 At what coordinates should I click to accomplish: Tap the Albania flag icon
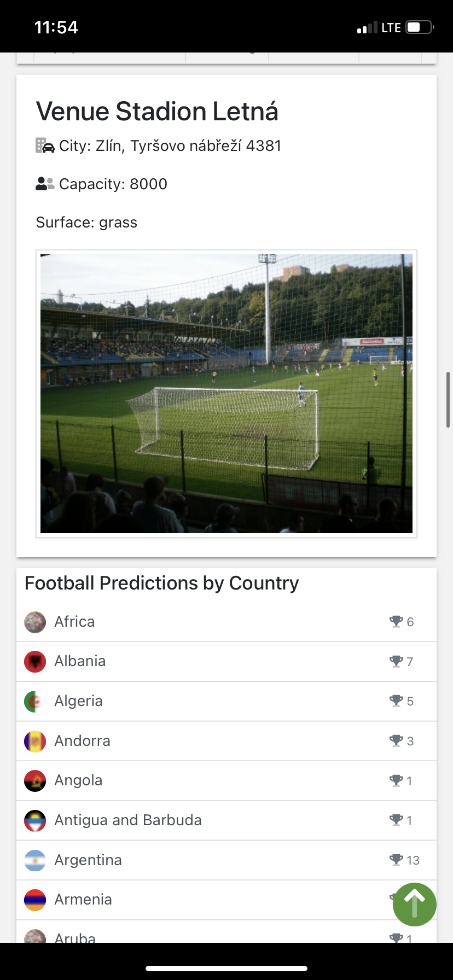pyautogui.click(x=35, y=661)
